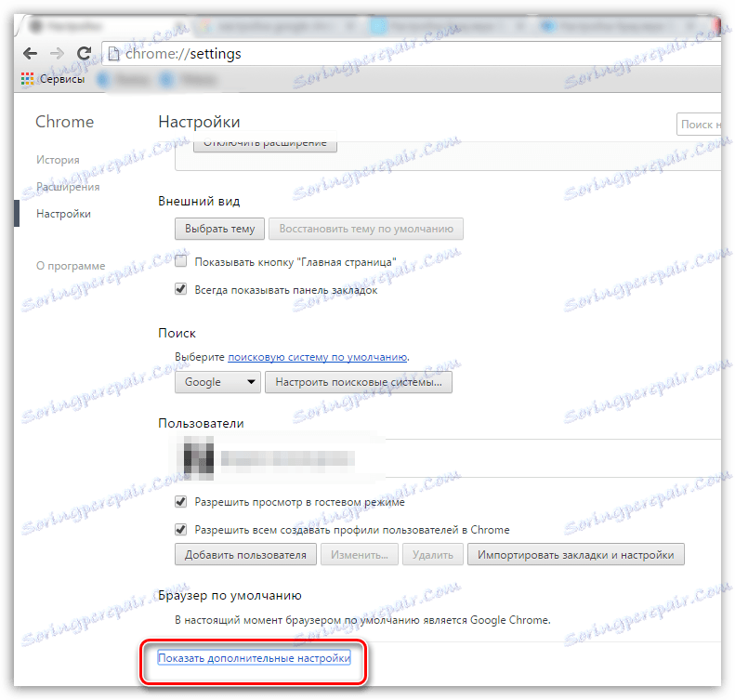735x700 pixels.
Task: Open the Google search engine dropdown
Action: (217, 382)
